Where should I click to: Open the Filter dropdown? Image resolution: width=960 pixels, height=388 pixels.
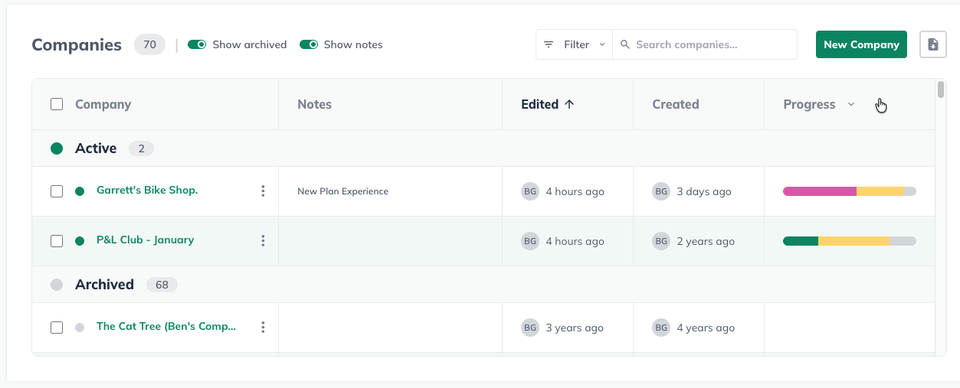coord(574,45)
